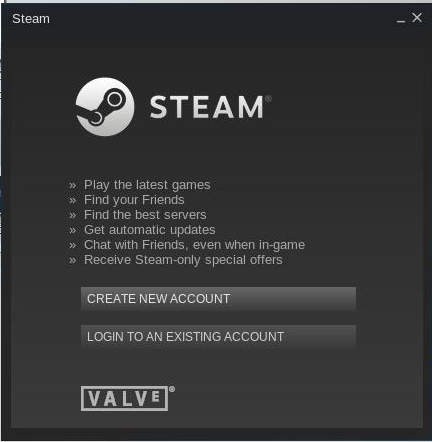The image size is (432, 442).
Task: Click the bullet arrows beside 'Receive Steam-only special offers'
Action: 73,261
